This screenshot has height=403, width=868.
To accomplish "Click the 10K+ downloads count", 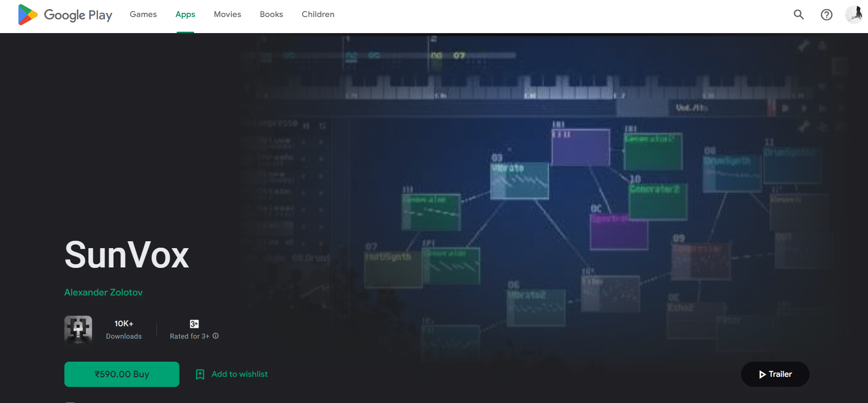I will pos(124,324).
